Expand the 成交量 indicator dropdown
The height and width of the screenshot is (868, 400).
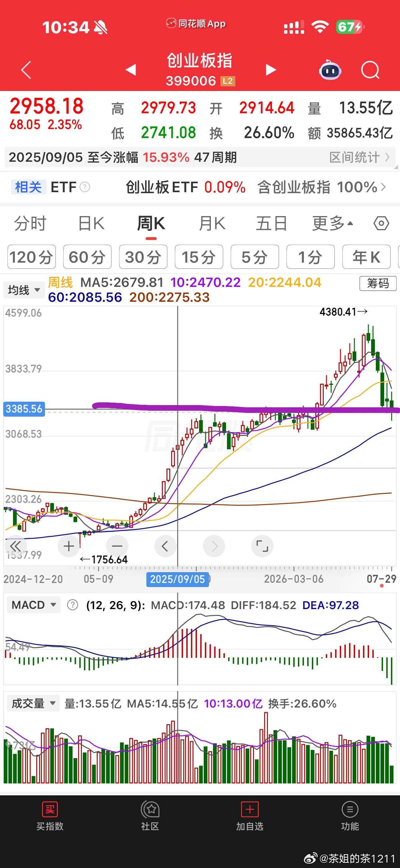pyautogui.click(x=33, y=703)
